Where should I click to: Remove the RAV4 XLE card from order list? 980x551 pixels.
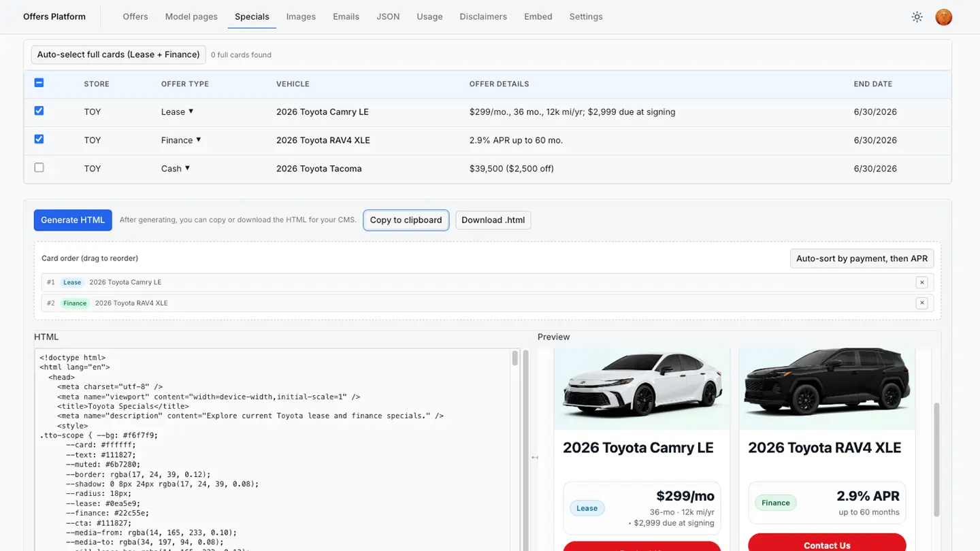click(921, 303)
